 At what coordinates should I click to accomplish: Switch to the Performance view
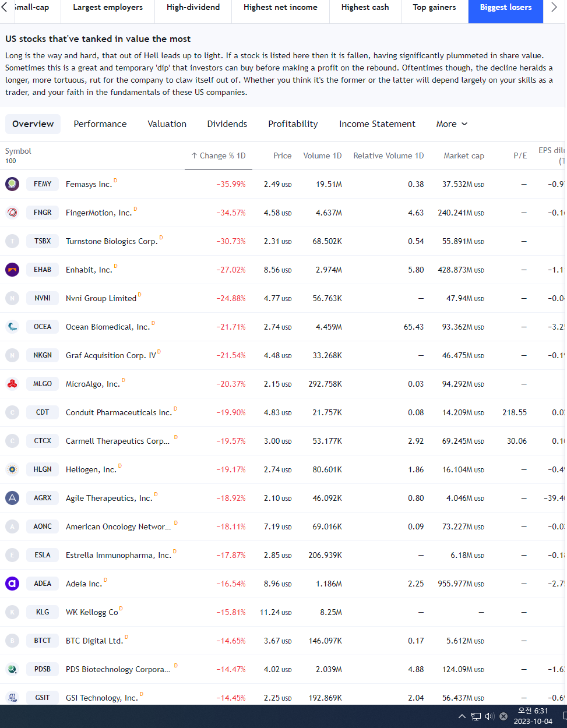pyautogui.click(x=100, y=124)
